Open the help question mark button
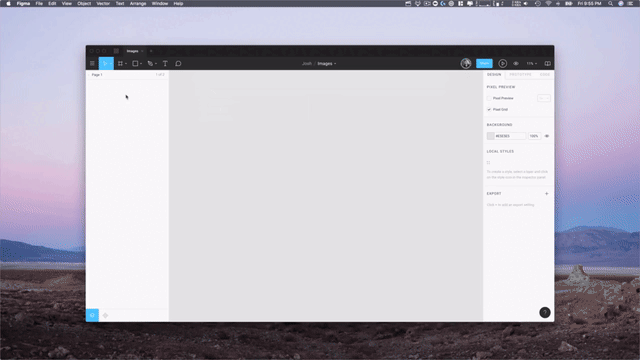640x360 pixels. point(545,313)
